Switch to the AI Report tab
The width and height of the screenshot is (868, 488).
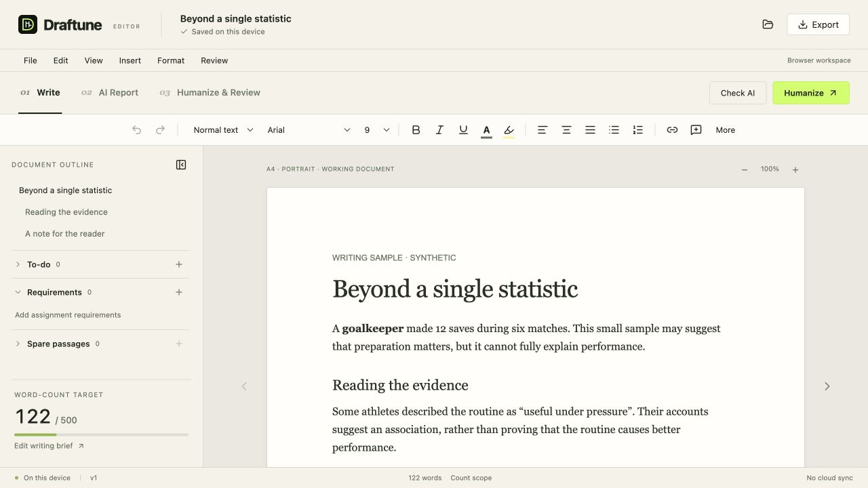[110, 93]
